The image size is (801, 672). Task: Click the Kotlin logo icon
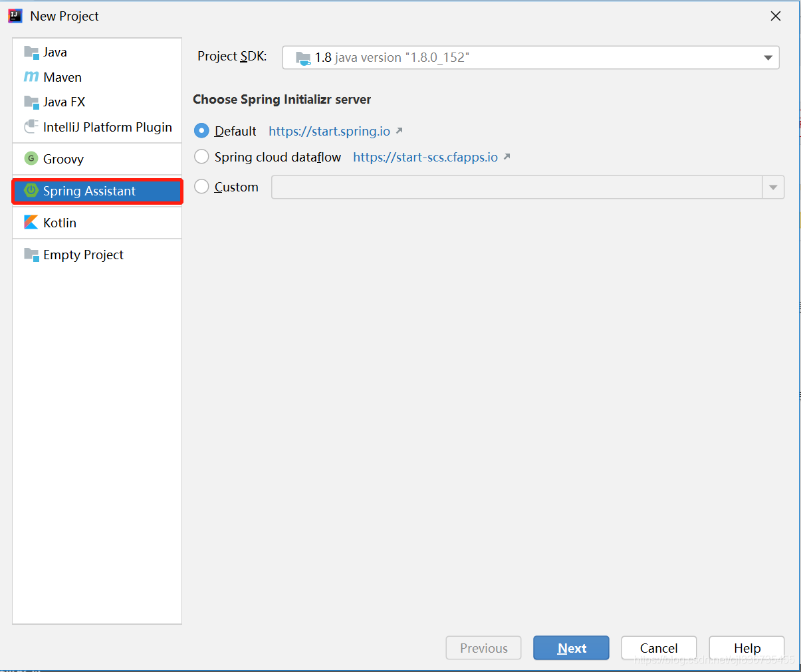[x=31, y=222]
